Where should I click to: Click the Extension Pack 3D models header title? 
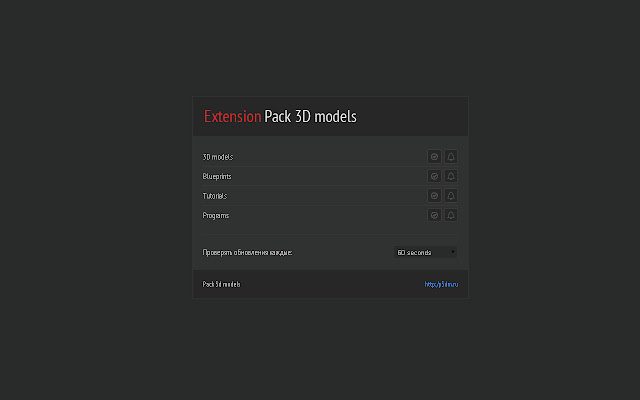tap(280, 116)
